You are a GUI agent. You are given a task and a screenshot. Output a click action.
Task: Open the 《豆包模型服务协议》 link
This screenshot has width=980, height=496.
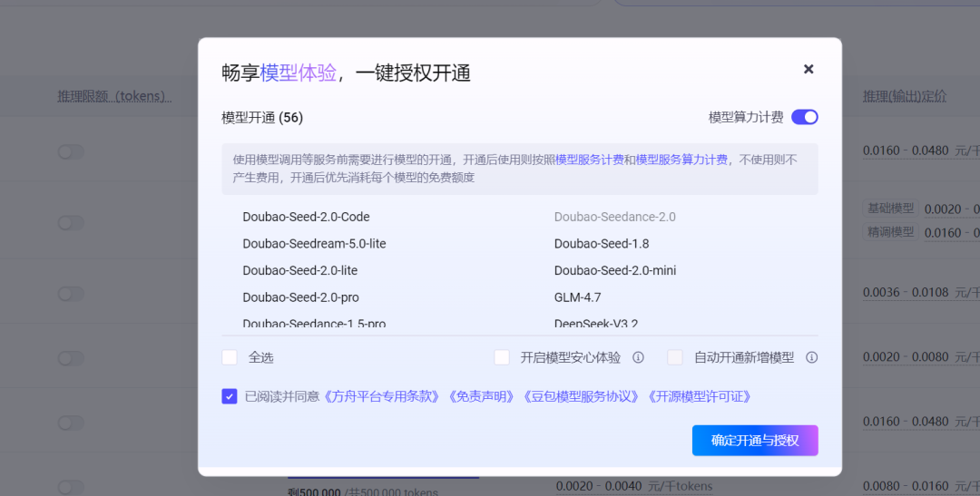click(583, 396)
